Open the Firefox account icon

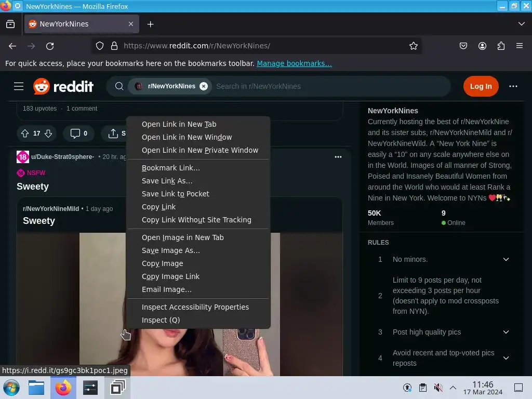click(482, 46)
